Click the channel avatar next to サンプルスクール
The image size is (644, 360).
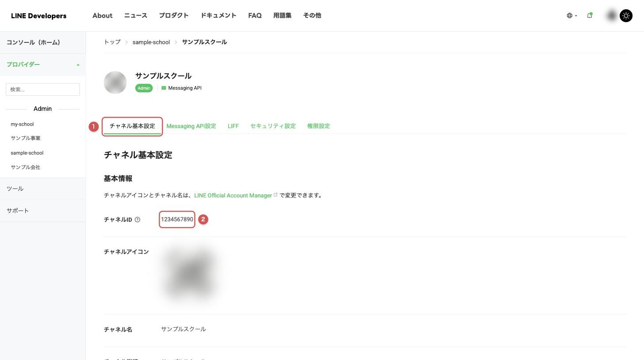[115, 83]
